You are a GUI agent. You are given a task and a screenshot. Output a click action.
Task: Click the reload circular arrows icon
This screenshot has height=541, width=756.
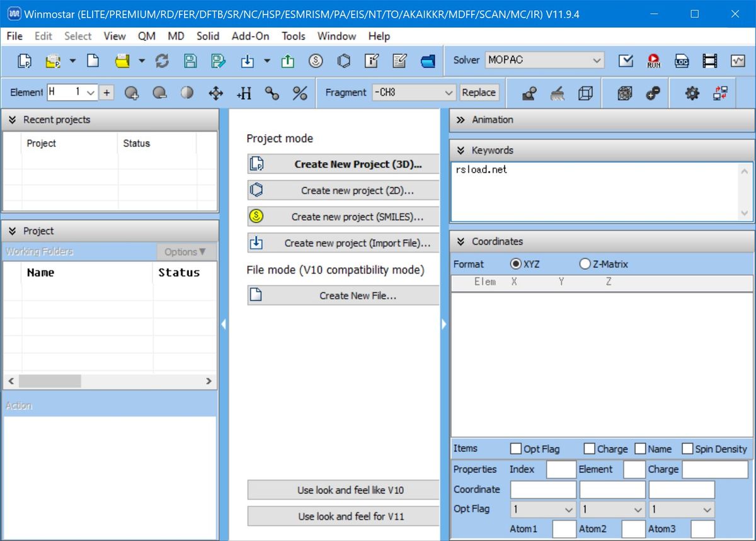(162, 61)
